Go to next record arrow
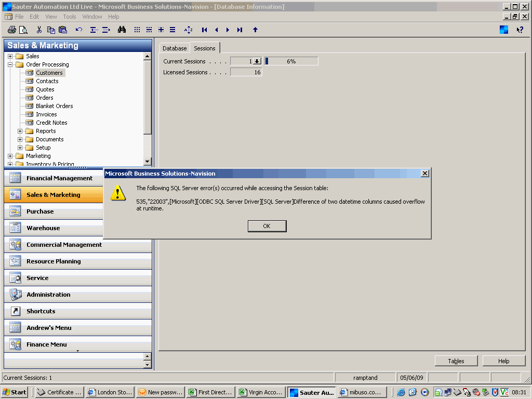The image size is (532, 399). [x=228, y=30]
